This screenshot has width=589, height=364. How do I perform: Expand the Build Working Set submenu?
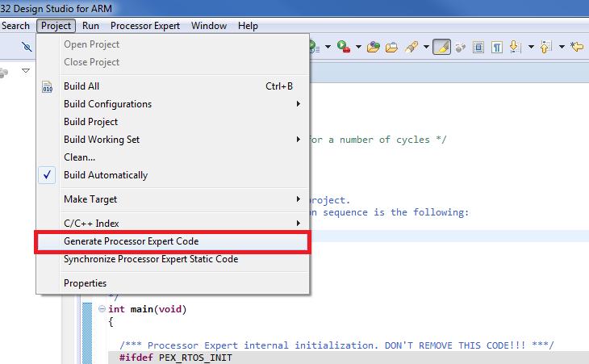[x=102, y=140]
